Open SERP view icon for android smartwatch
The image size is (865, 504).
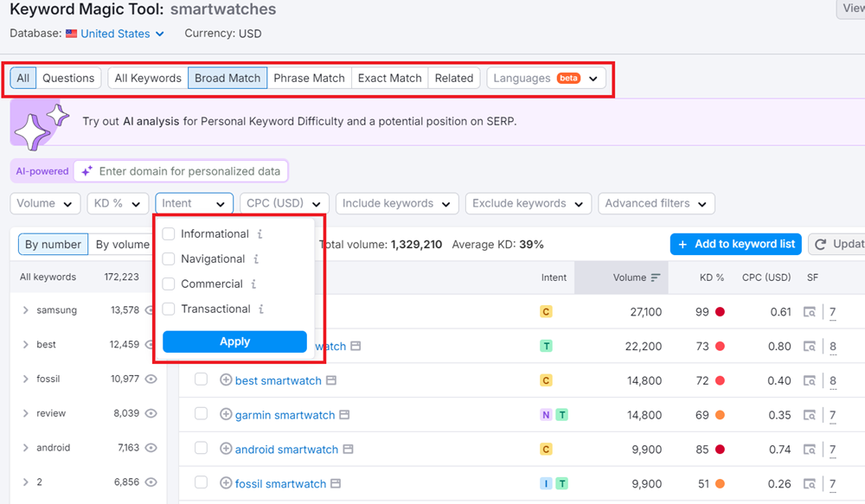pos(348,450)
